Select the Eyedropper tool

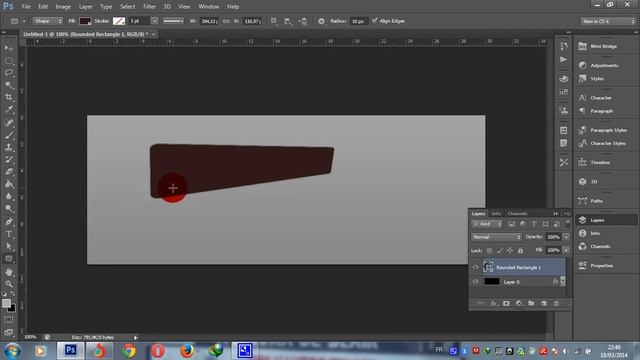(x=9, y=109)
